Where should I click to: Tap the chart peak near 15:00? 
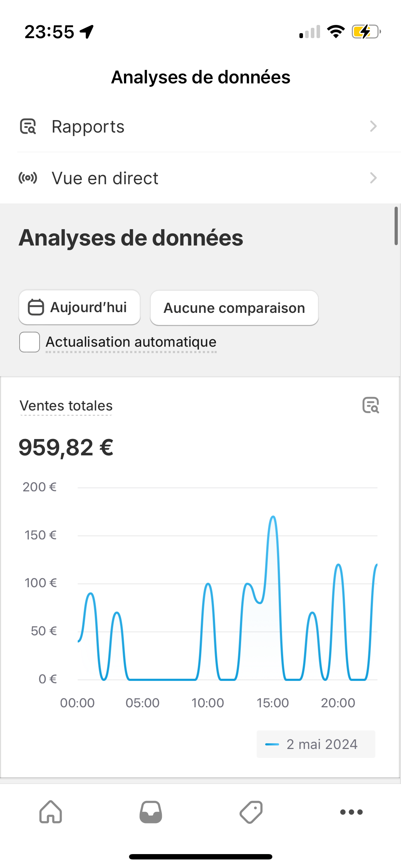273,517
